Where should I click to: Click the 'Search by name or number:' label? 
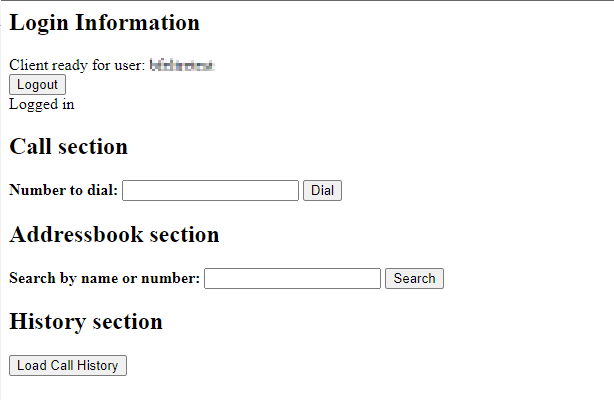click(104, 279)
